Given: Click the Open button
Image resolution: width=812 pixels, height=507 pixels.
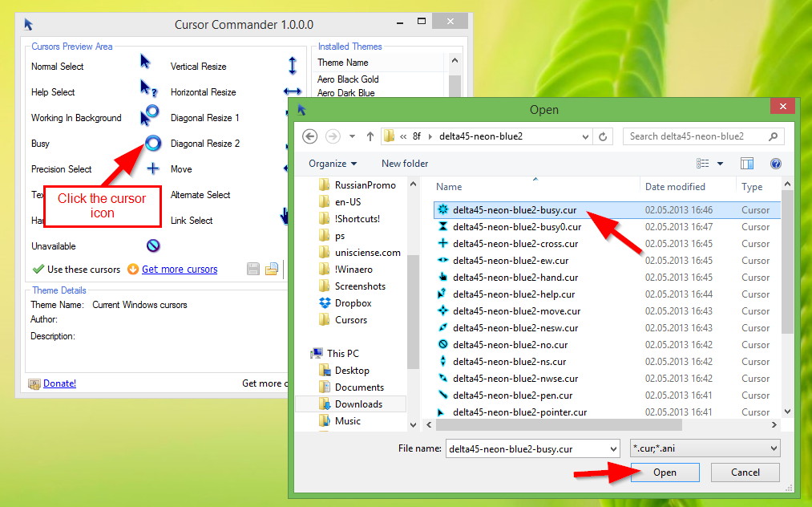Looking at the screenshot, I should (665, 473).
